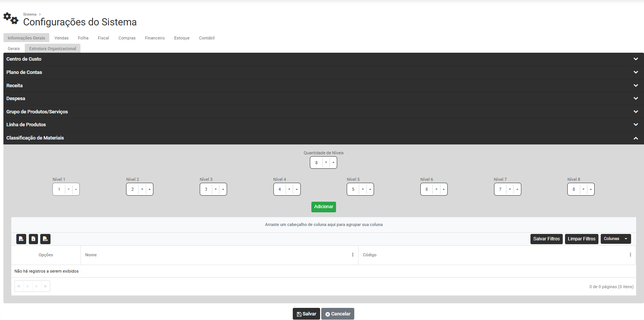Click the '0 de 0 páginas (0 itens)' text
644x320 pixels.
611,287
